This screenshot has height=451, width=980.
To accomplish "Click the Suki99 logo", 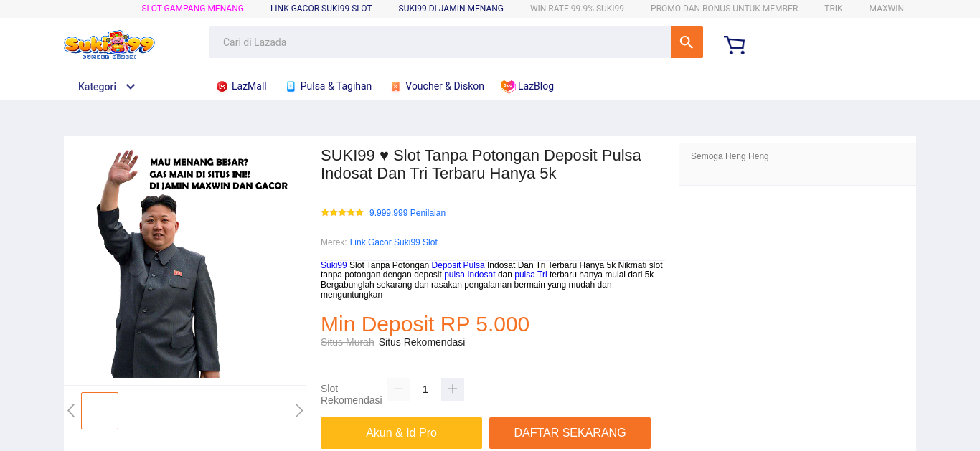I will pyautogui.click(x=109, y=44).
